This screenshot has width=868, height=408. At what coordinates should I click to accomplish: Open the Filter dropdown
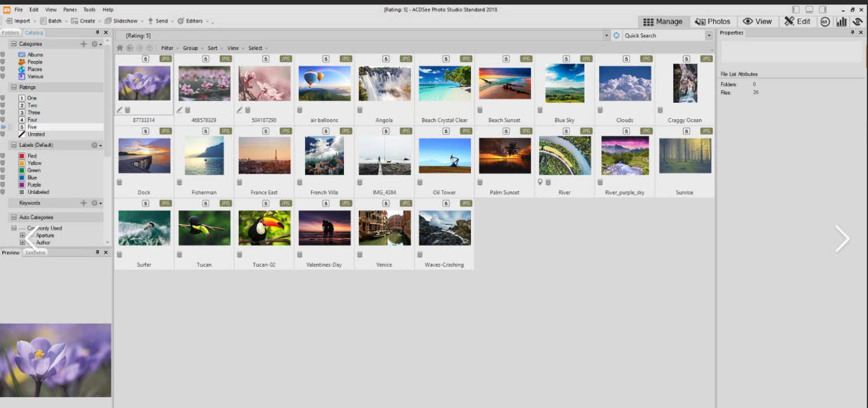point(167,48)
